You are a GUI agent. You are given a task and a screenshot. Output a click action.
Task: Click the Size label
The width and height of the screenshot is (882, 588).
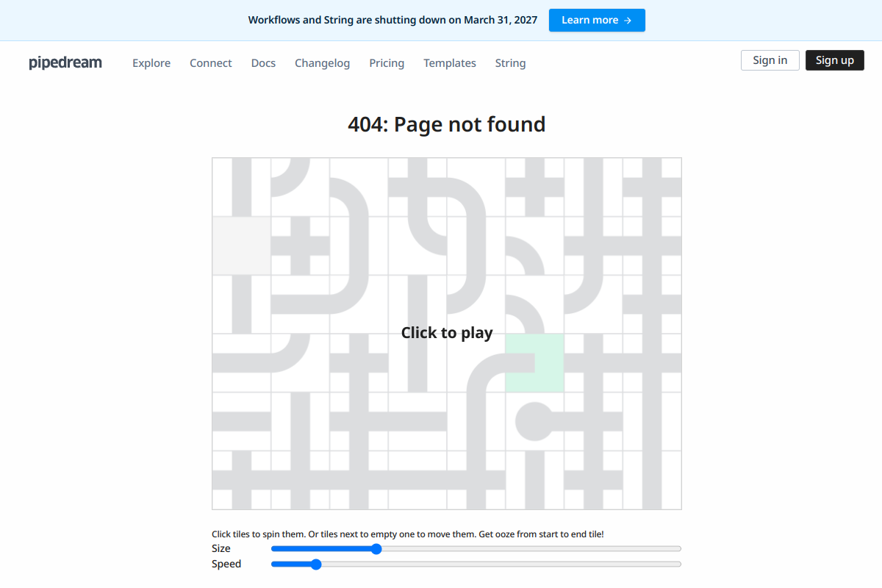[x=221, y=548]
